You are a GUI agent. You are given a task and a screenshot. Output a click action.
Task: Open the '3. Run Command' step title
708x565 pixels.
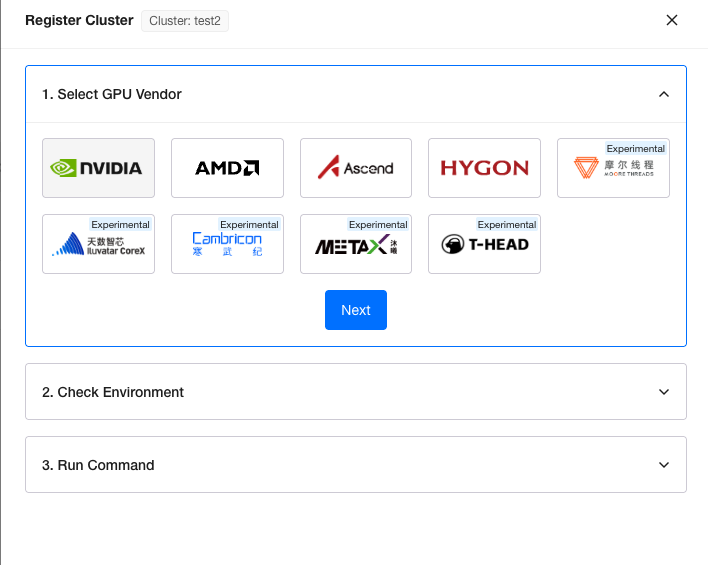pos(98,465)
